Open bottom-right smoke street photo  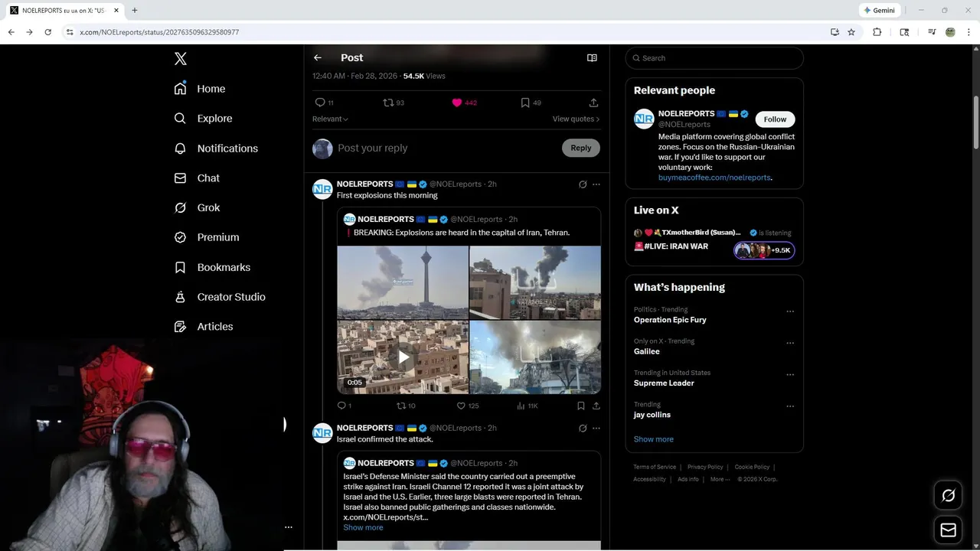click(x=535, y=357)
